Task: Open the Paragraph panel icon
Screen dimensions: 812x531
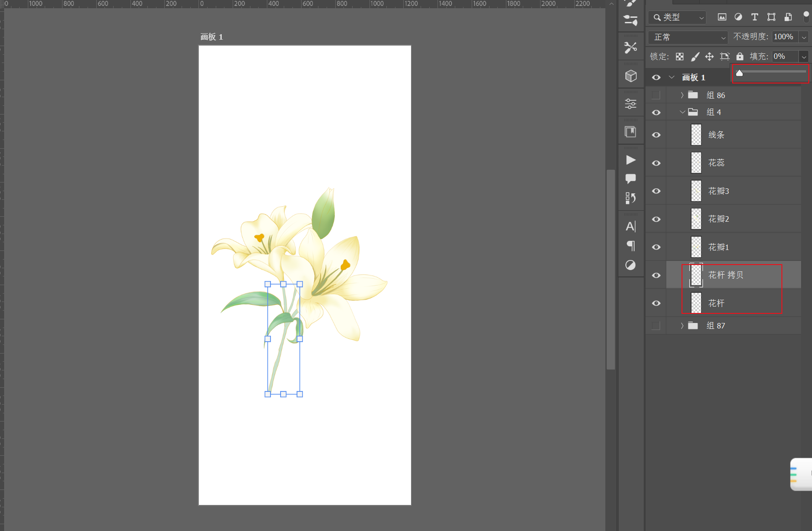Action: tap(630, 246)
